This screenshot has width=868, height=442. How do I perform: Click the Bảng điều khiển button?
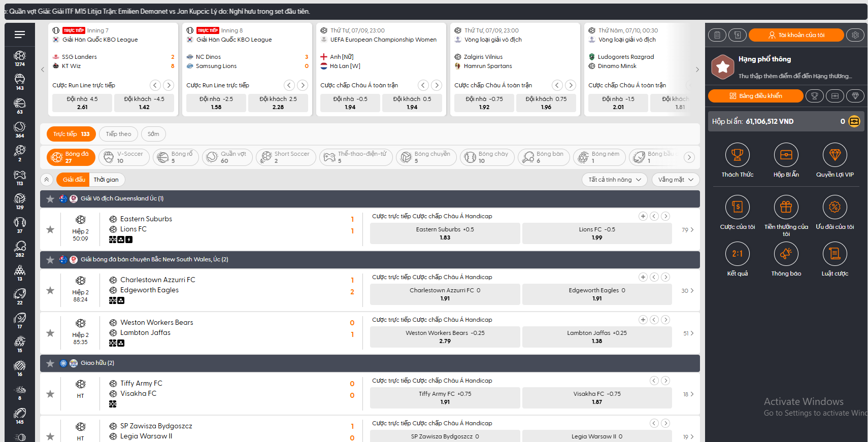coord(755,96)
